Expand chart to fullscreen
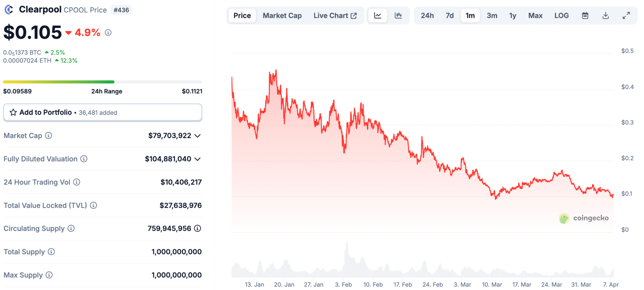 point(626,15)
